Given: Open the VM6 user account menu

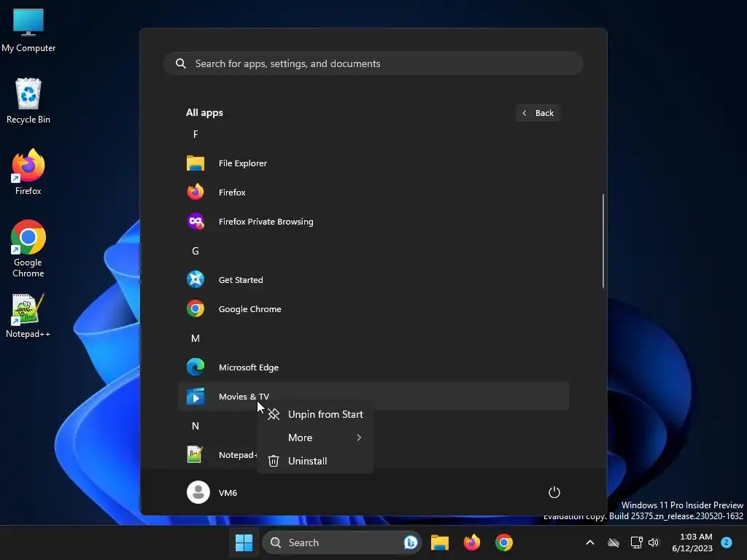Looking at the screenshot, I should click(212, 492).
